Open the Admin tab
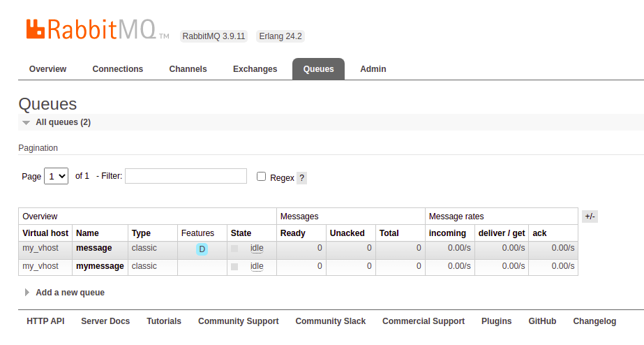The width and height of the screenshot is (644, 345). pos(373,69)
